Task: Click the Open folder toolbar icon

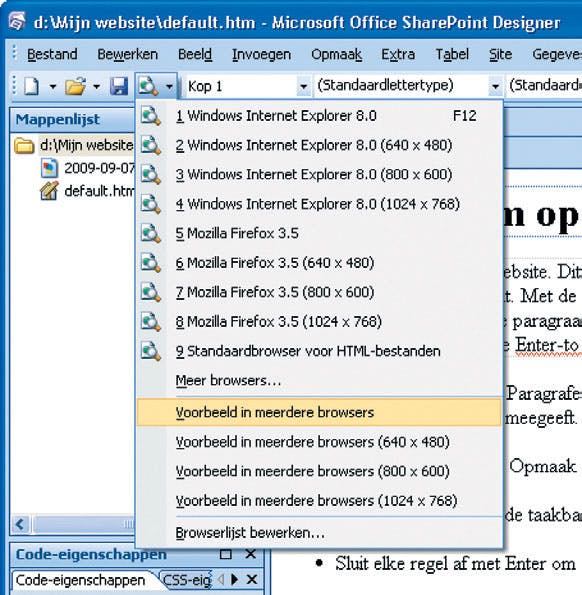Action: pyautogui.click(x=76, y=87)
